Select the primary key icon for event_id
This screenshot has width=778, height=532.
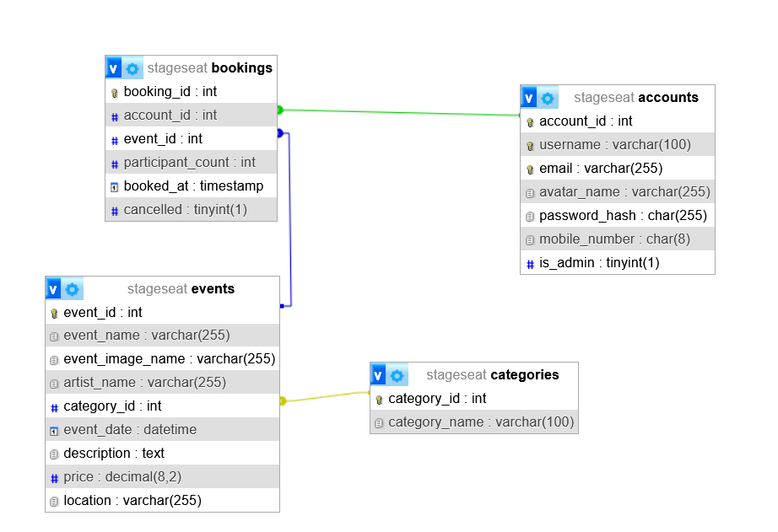click(55, 312)
